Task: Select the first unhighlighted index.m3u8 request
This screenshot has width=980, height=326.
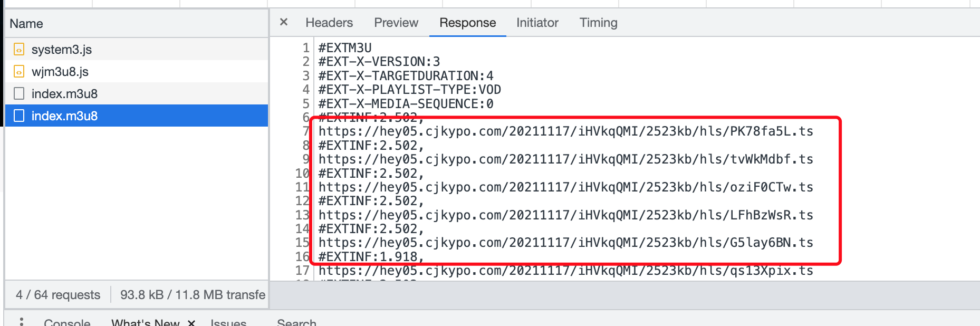Action: pyautogui.click(x=137, y=94)
